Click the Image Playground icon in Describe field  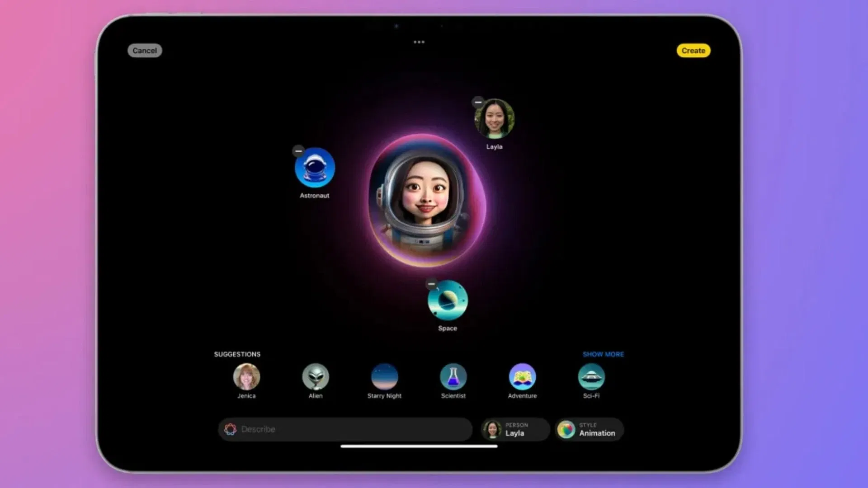230,429
